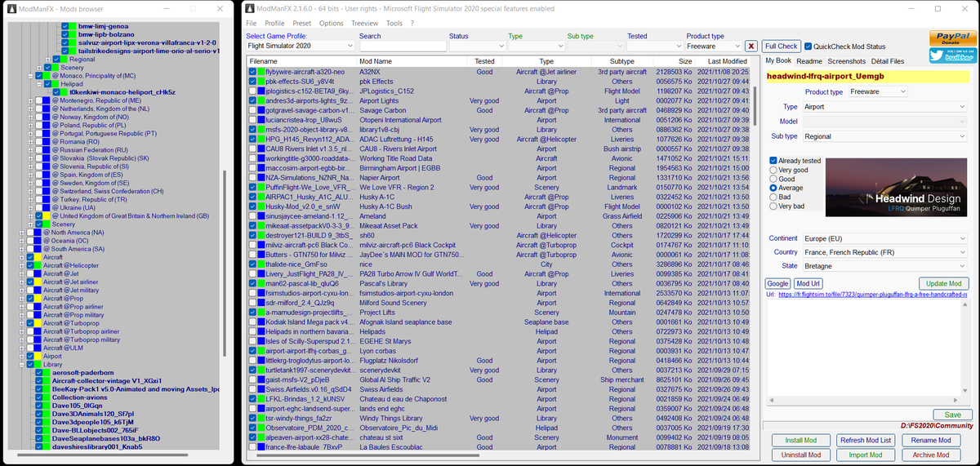Click green status square next to Library in tree

[37, 364]
